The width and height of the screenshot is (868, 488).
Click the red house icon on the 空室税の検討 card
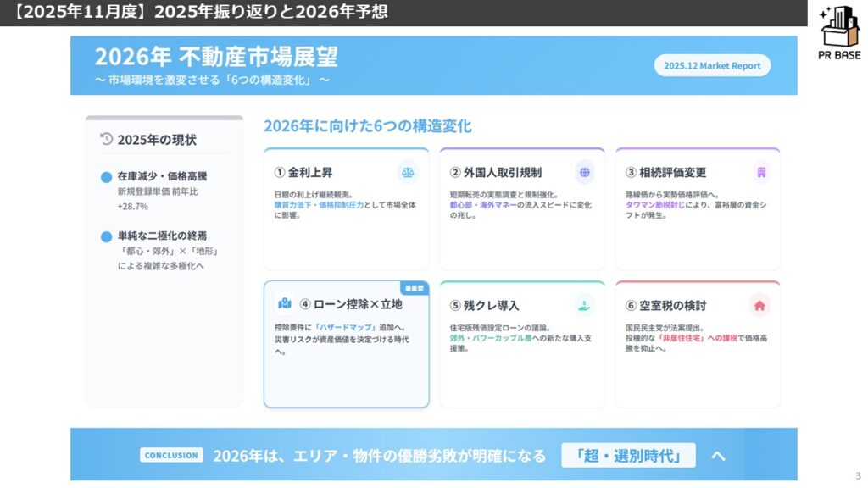[760, 304]
